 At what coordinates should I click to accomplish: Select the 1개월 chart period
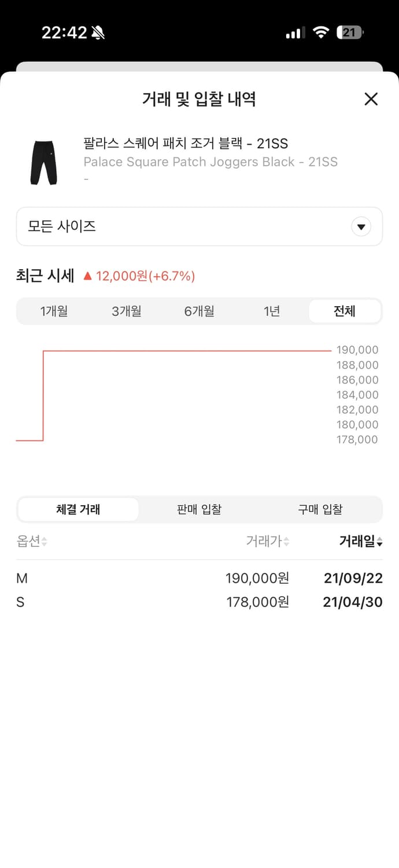55,311
